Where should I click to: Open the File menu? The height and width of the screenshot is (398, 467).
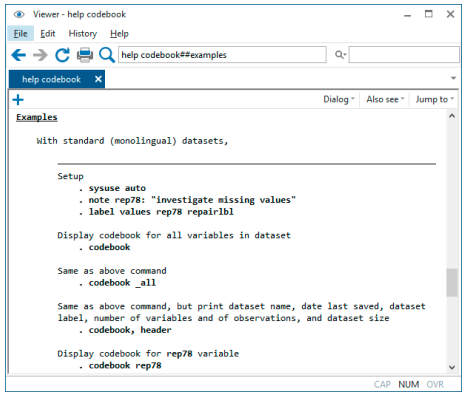(x=20, y=34)
